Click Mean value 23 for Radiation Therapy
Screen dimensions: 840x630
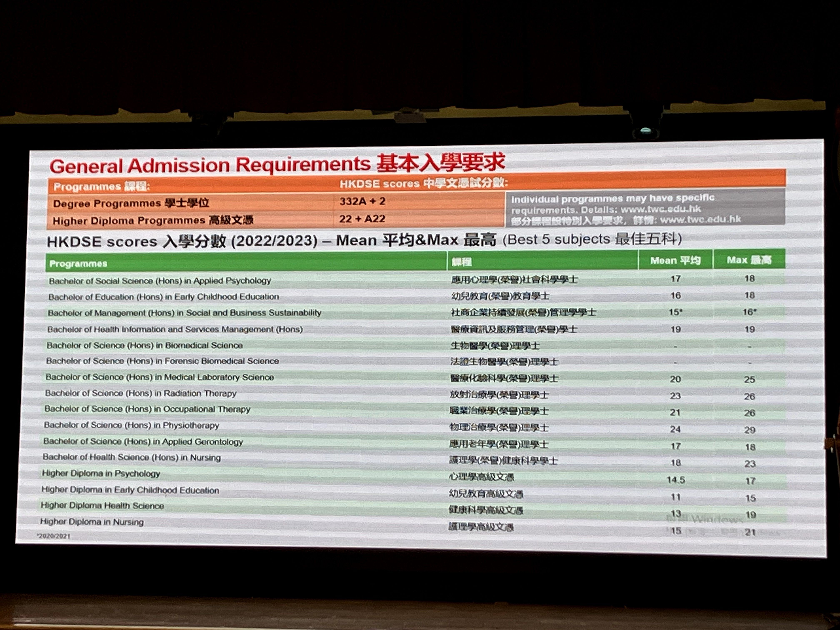coord(675,396)
